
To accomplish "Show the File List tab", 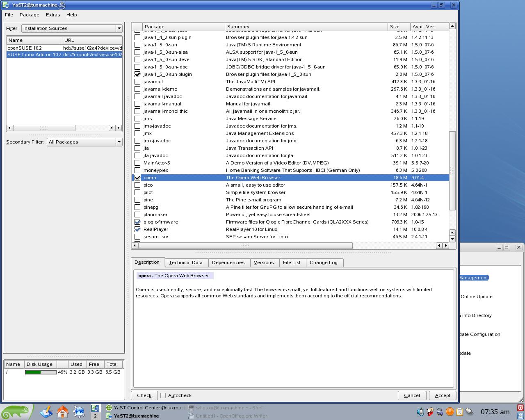I will [x=292, y=262].
